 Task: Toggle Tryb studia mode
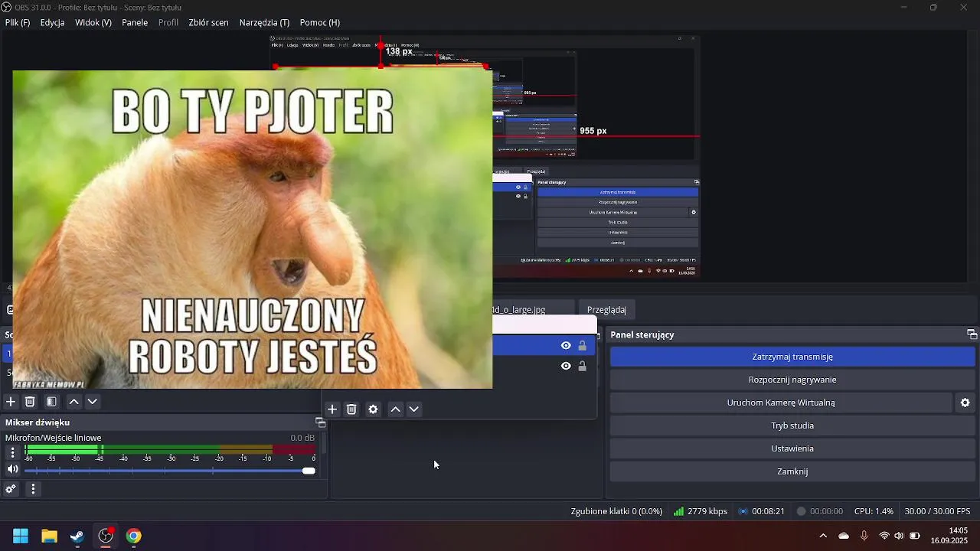(x=792, y=425)
